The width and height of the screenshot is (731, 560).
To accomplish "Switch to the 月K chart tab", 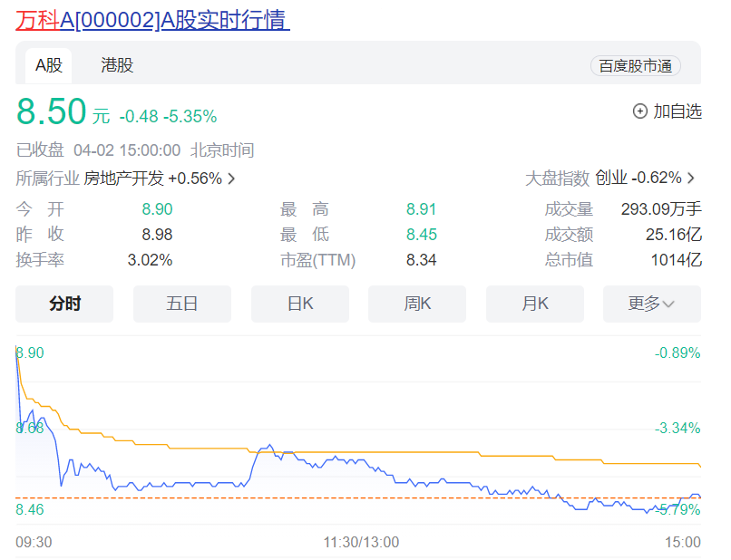I will pyautogui.click(x=535, y=304).
